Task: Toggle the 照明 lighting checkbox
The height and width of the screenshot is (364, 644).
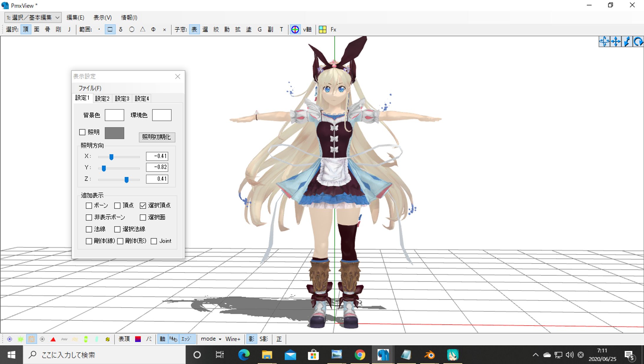Action: click(83, 132)
